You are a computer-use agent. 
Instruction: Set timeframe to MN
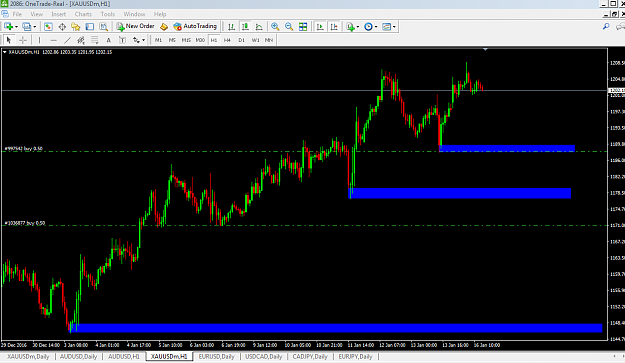pyautogui.click(x=269, y=40)
